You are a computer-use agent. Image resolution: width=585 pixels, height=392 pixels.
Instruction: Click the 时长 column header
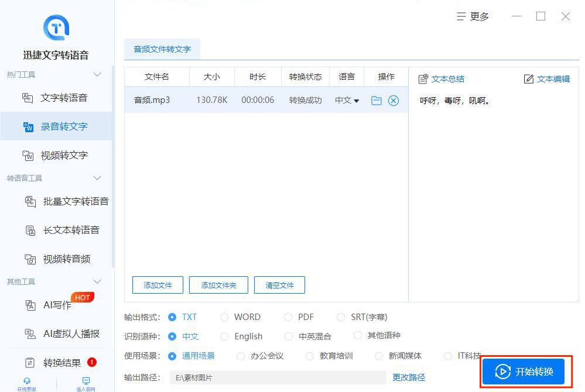click(x=258, y=77)
